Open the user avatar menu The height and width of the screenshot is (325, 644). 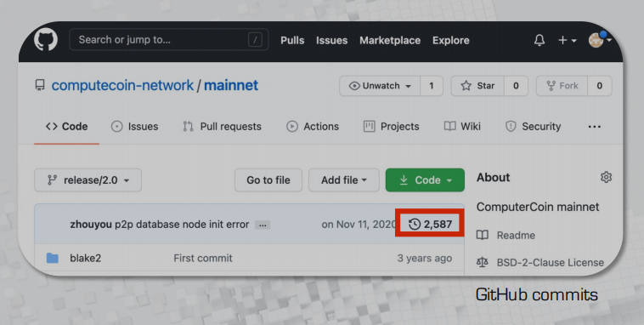point(599,39)
